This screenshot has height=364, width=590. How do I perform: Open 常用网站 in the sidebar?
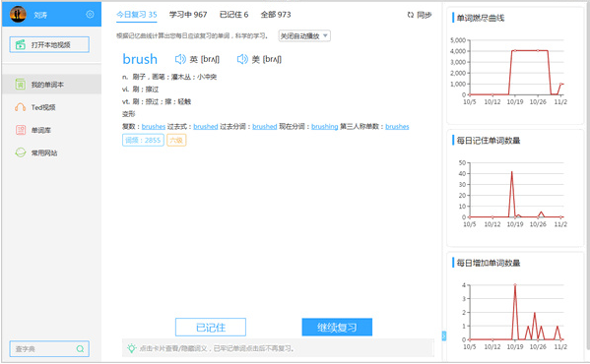51,152
